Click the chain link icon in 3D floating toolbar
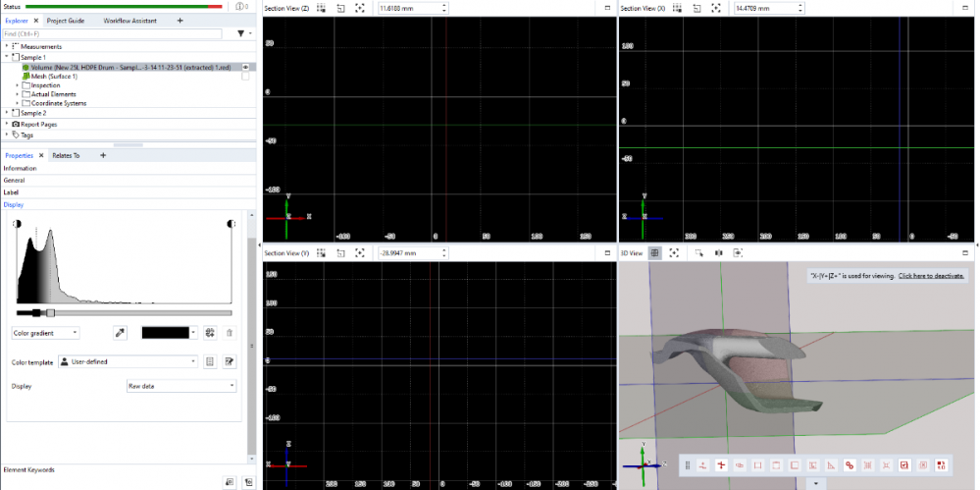980x490 pixels. (x=850, y=465)
